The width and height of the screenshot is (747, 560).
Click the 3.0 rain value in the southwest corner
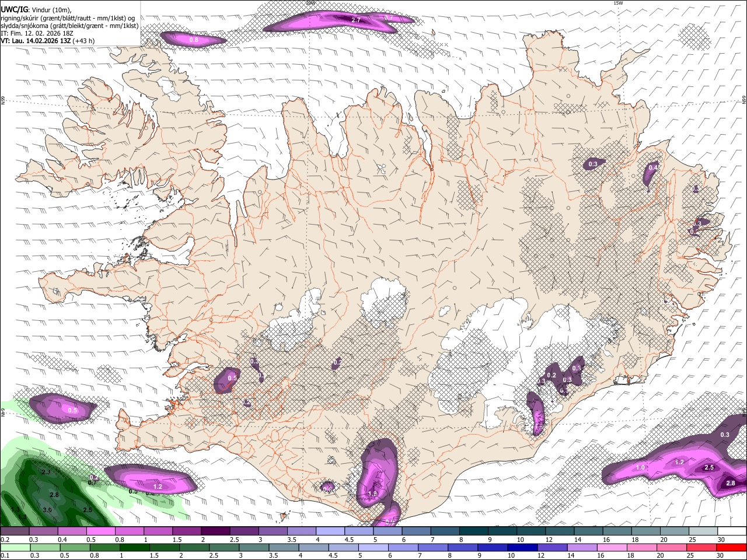(x=47, y=510)
